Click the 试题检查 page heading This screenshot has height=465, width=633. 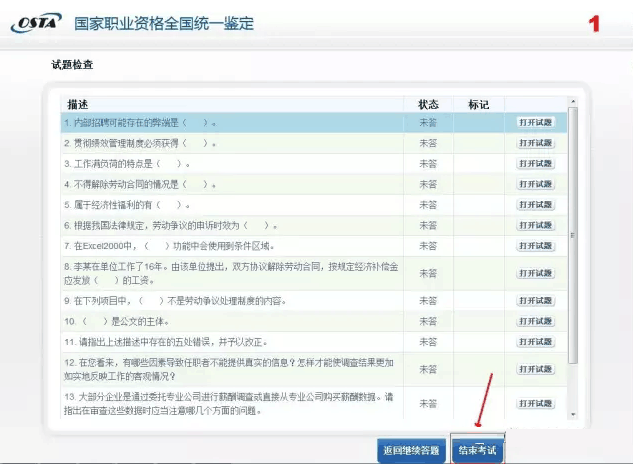[72, 65]
